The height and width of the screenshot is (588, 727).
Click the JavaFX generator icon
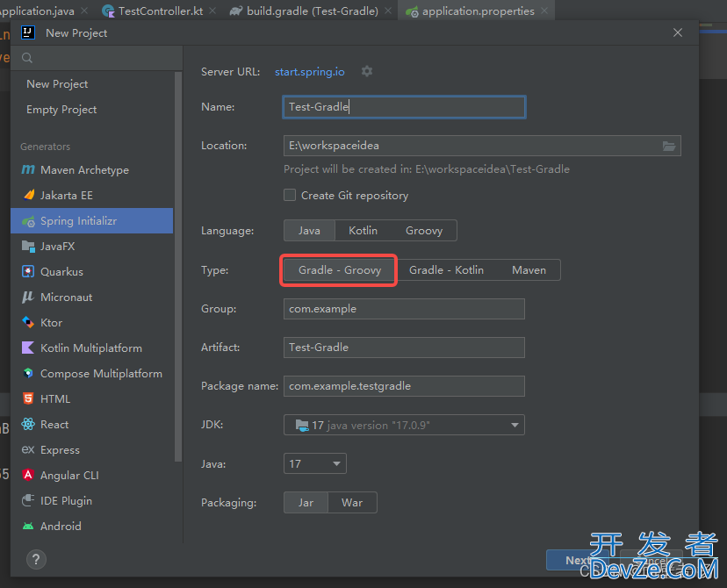tap(28, 247)
